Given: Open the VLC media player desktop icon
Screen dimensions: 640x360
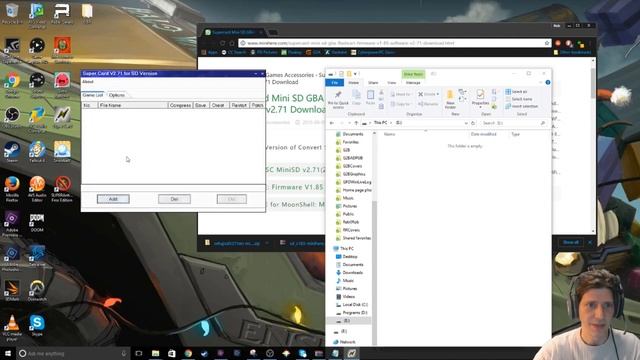Looking at the screenshot, I should pos(12,327).
